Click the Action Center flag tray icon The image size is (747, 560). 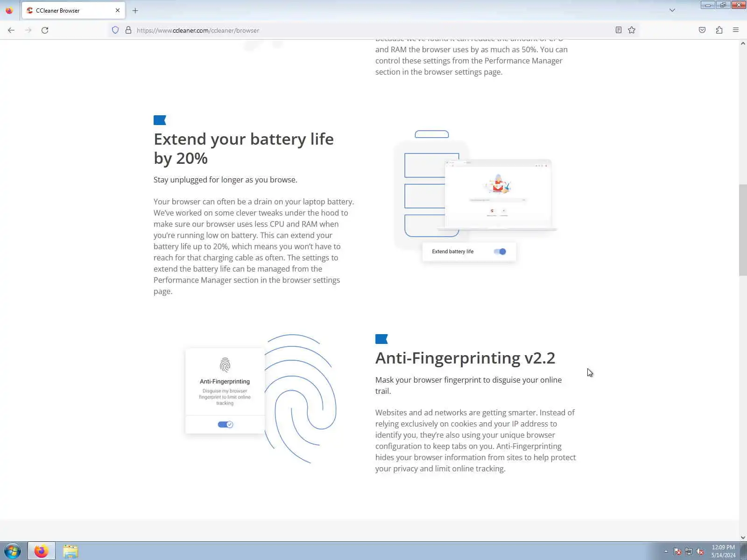(677, 552)
